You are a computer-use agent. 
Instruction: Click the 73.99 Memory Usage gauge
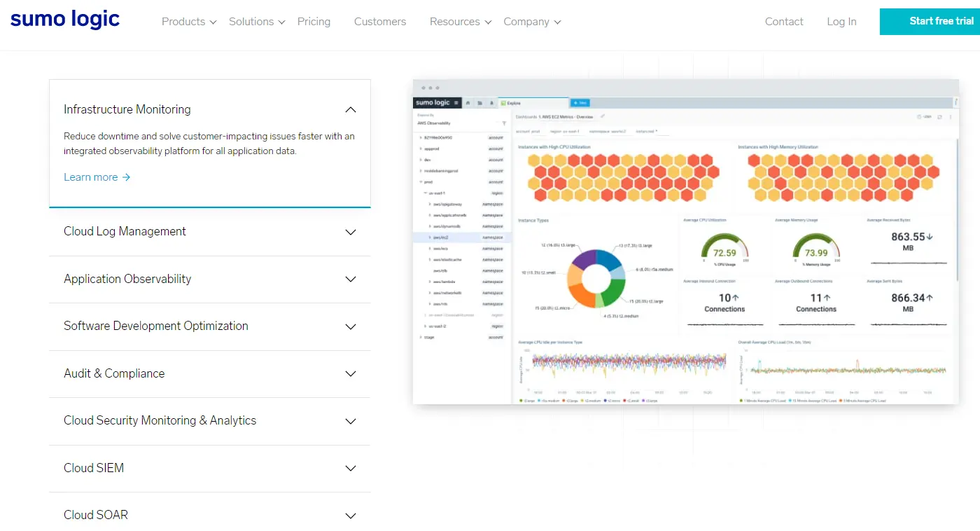click(816, 250)
